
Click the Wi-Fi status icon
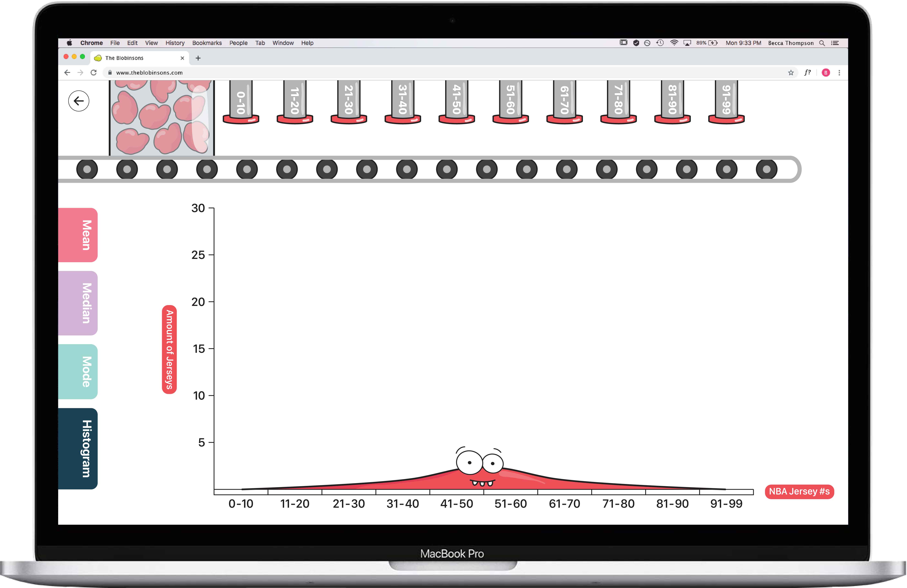[x=674, y=43]
